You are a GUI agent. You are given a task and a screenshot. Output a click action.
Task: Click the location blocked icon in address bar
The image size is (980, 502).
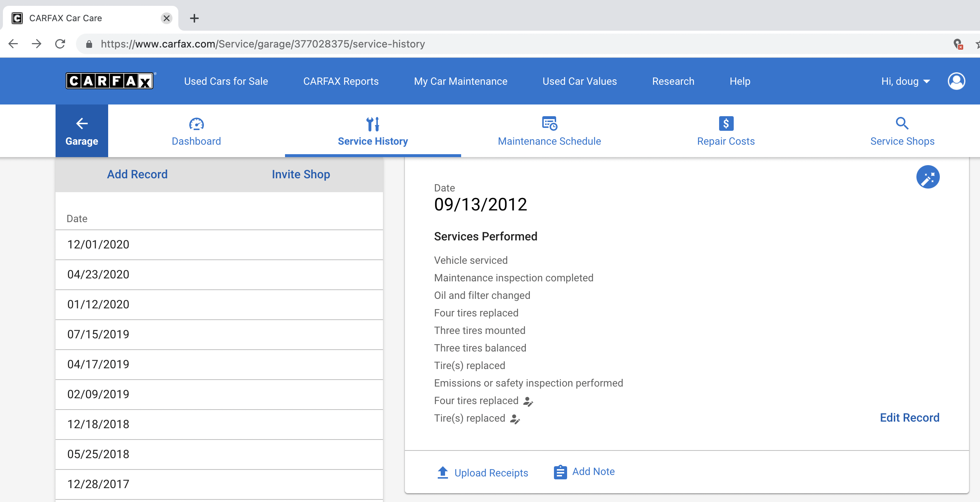pos(958,44)
